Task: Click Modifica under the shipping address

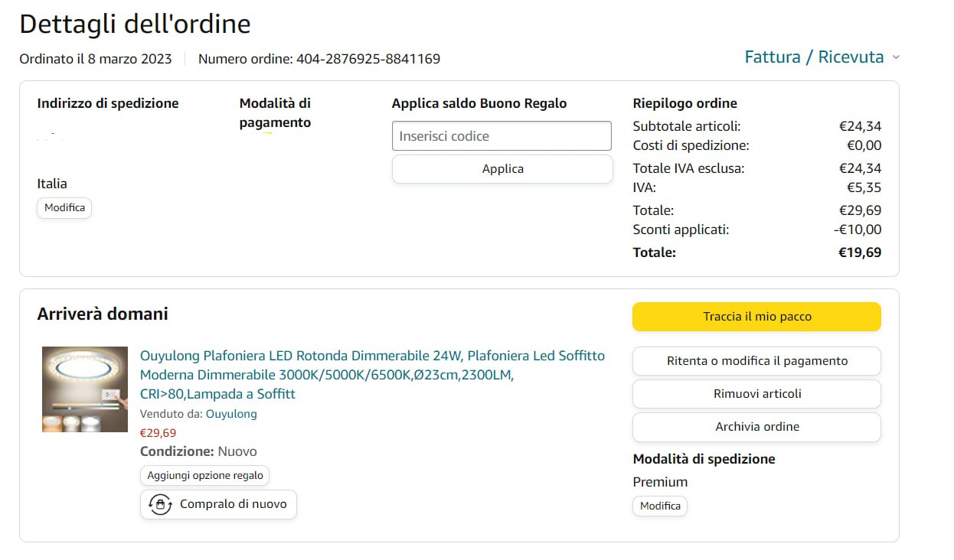Action: click(x=64, y=207)
